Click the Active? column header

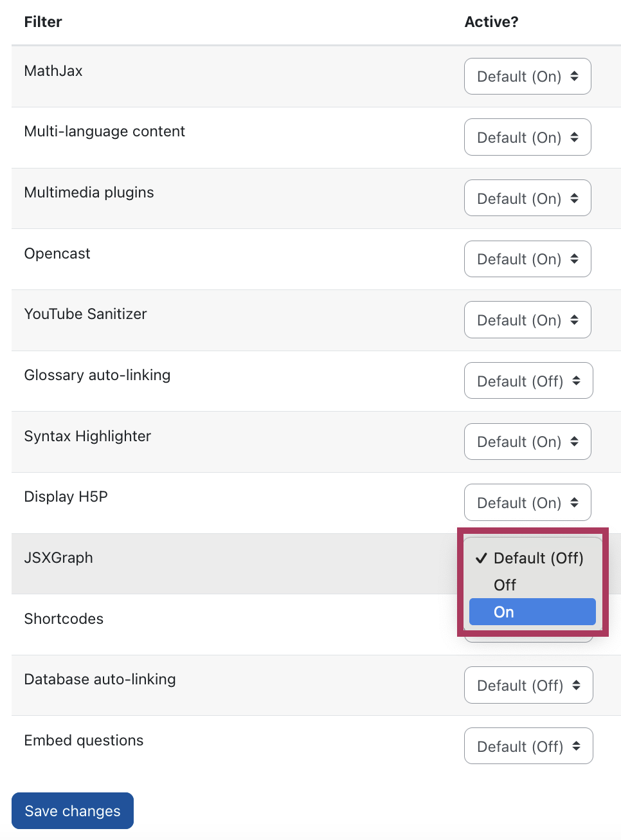(492, 21)
